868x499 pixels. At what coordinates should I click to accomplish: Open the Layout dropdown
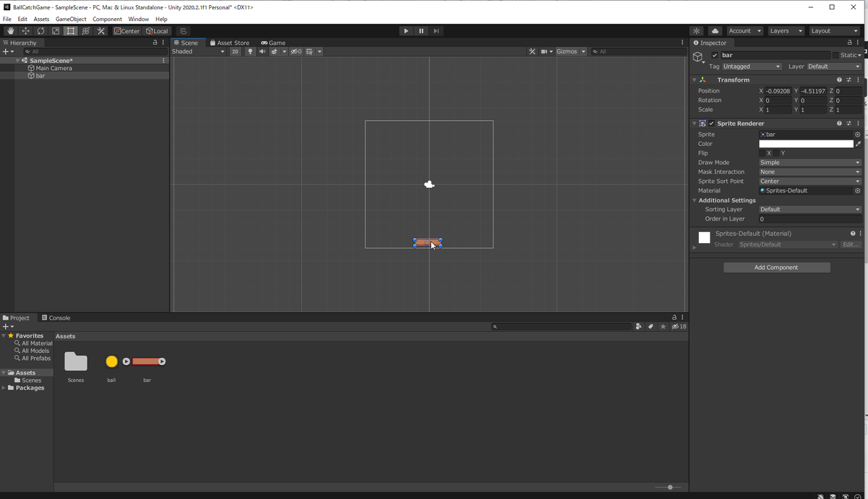pos(834,31)
